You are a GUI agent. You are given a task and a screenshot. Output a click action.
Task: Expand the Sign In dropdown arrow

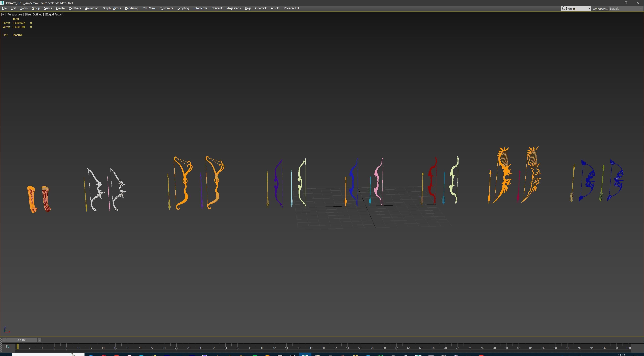pos(589,9)
